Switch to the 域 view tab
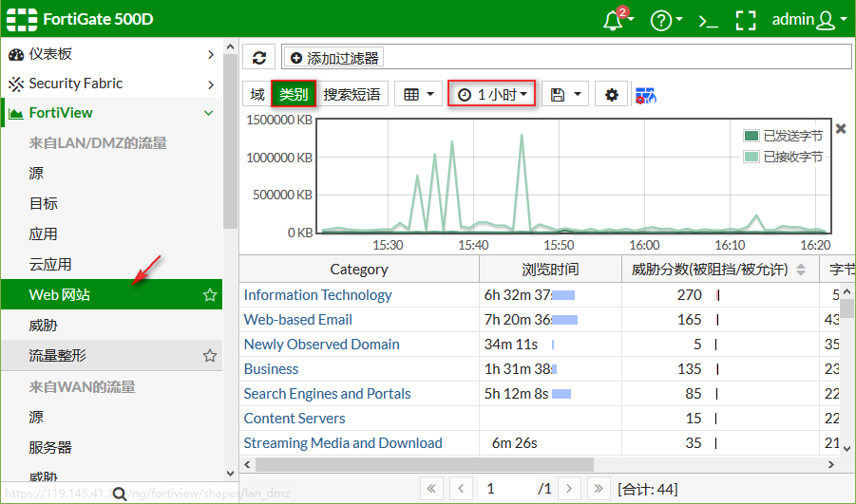Image resolution: width=856 pixels, height=504 pixels. coord(257,94)
